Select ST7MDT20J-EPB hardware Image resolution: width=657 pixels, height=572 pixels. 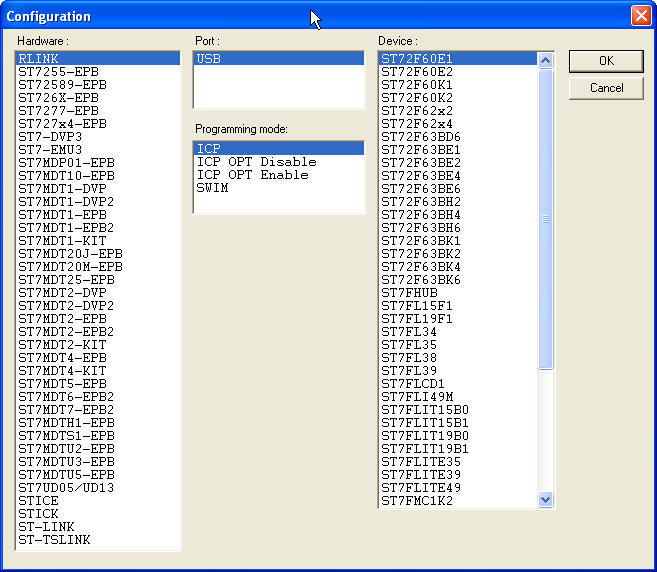pos(98,254)
